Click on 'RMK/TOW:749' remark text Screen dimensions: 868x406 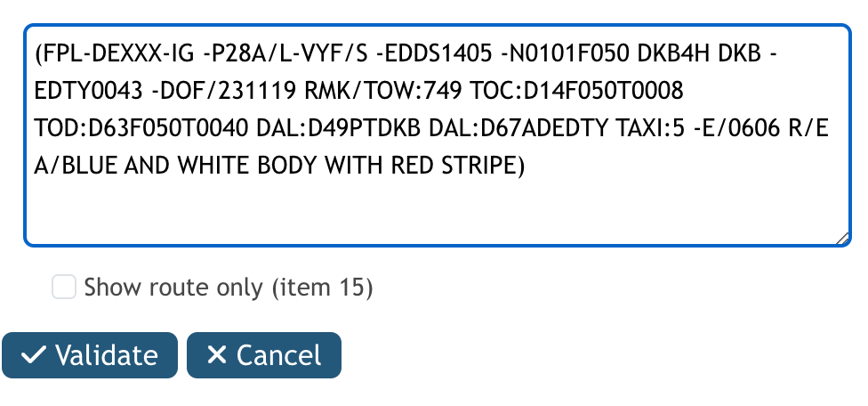point(383,91)
